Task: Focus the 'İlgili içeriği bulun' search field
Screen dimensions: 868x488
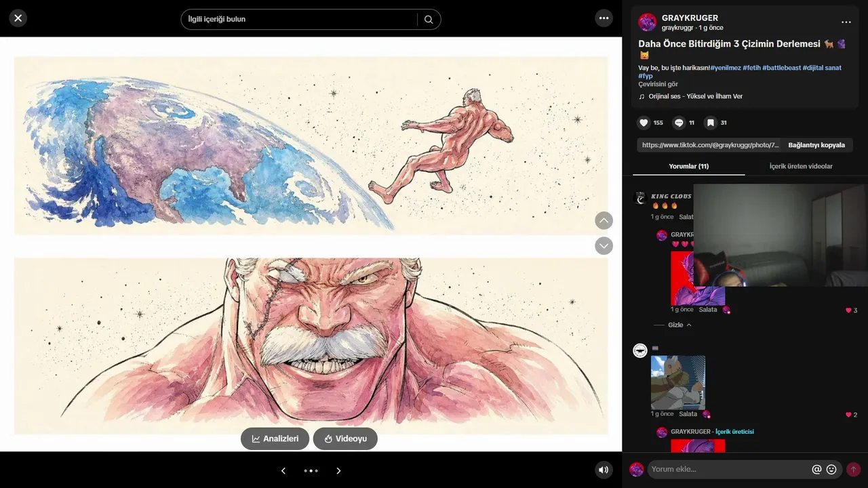Action: tap(298, 19)
